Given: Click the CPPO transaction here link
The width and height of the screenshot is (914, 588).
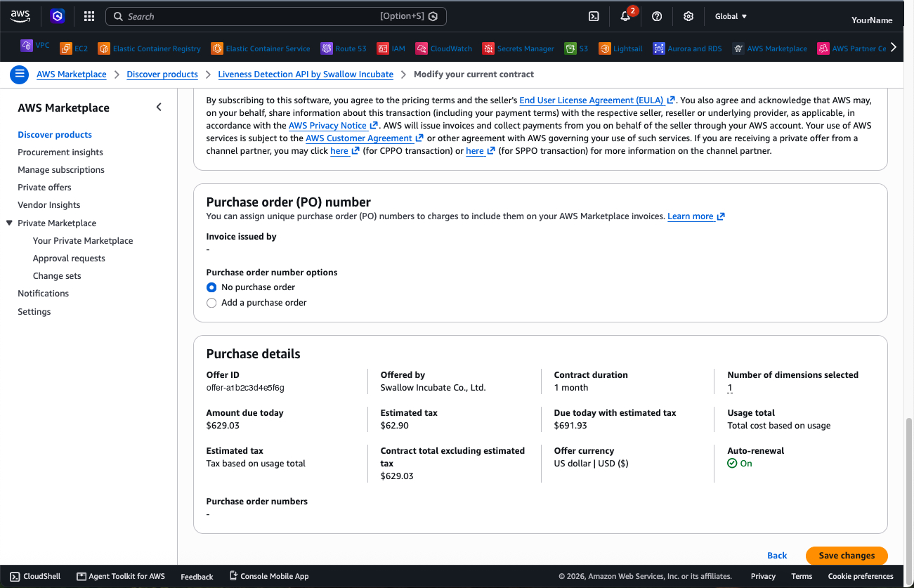Looking at the screenshot, I should point(345,151).
